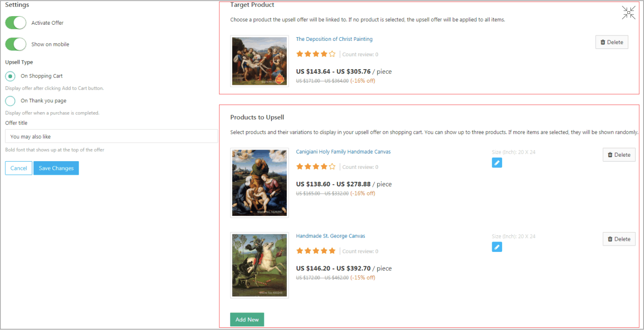Click the fifth star of St. George Canvas rating
This screenshot has height=330, width=644.
[332, 251]
